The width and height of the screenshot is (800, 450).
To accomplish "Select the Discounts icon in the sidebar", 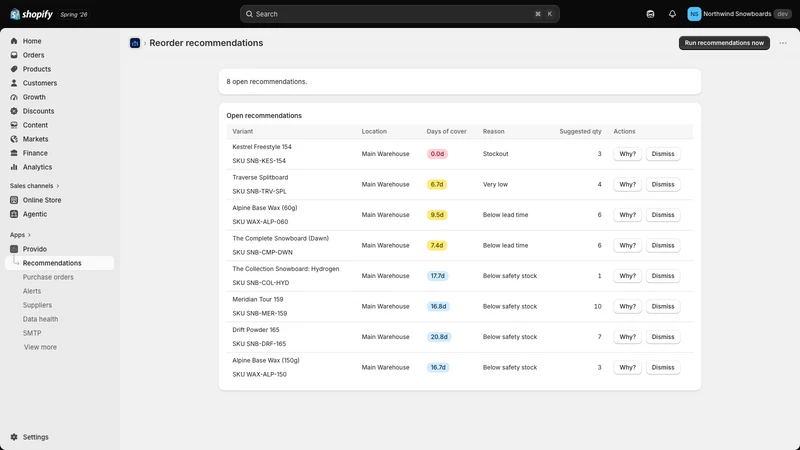I will 14,111.
